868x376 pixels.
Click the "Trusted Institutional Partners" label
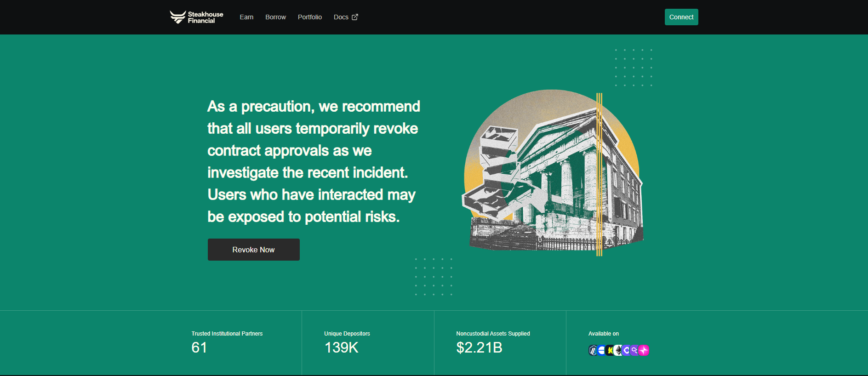coord(227,334)
